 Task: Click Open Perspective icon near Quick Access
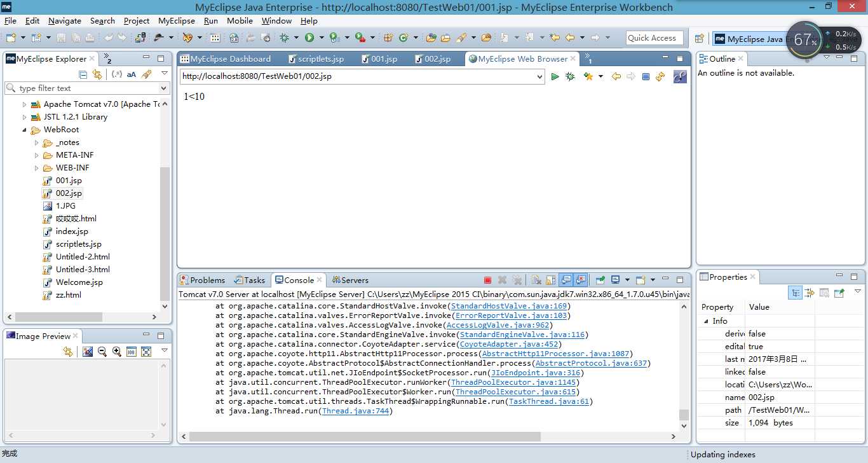click(700, 38)
